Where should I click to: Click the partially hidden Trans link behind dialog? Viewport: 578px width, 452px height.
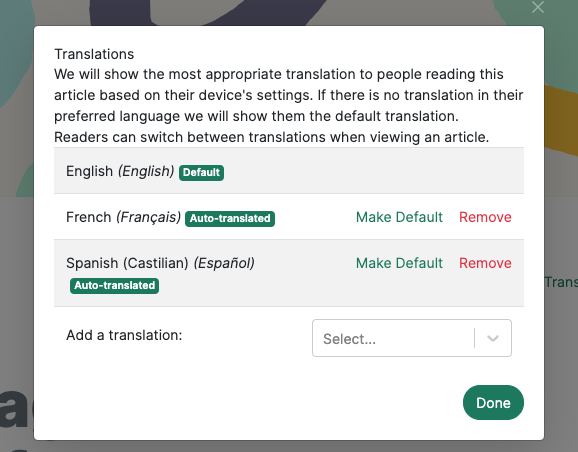(x=561, y=282)
